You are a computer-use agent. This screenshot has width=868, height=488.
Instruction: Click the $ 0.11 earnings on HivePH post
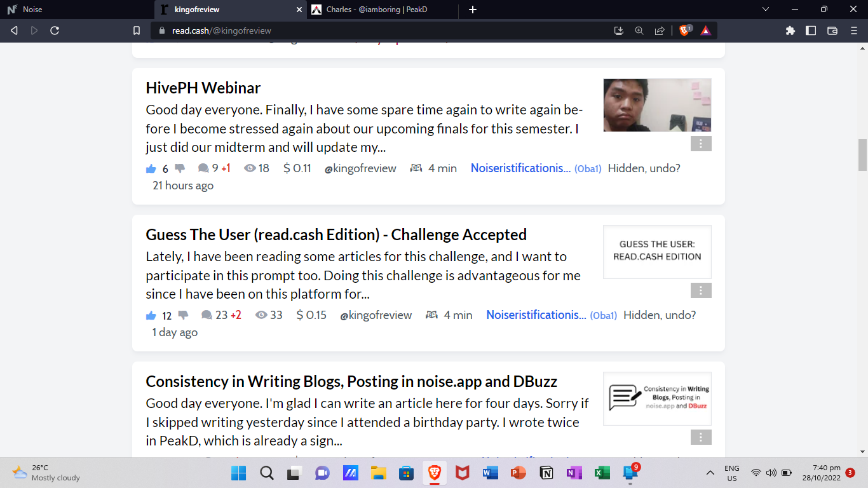(x=297, y=168)
